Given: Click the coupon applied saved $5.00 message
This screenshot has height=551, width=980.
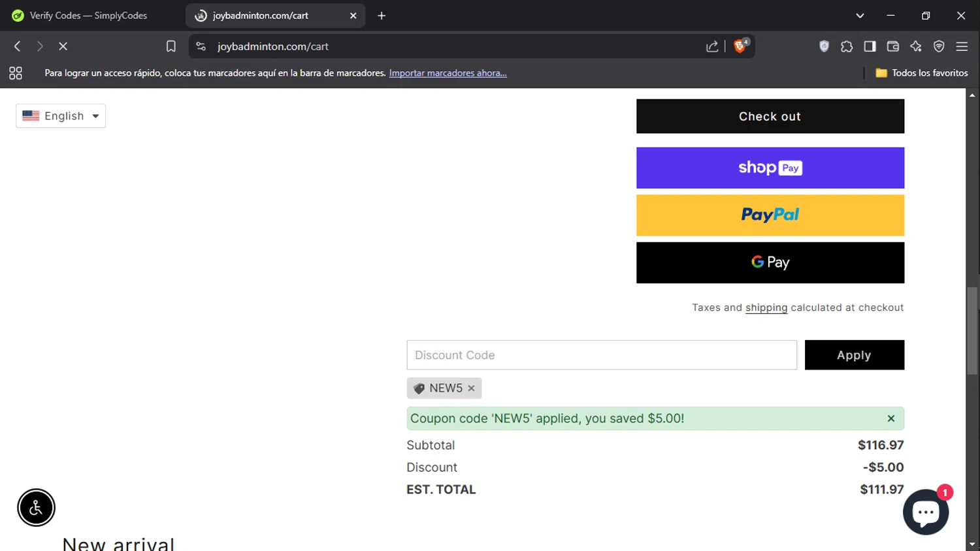Looking at the screenshot, I should pos(547,418).
